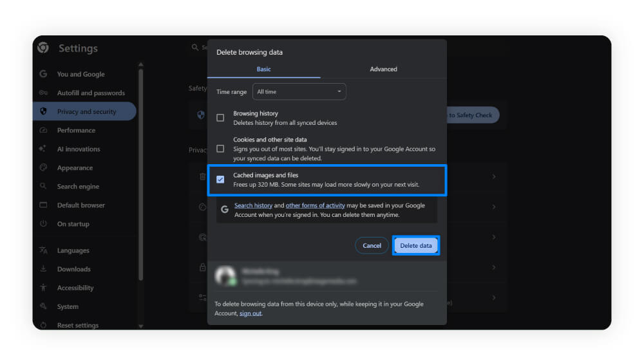Open Performance settings page
This screenshot has height=363, width=644.
(76, 130)
